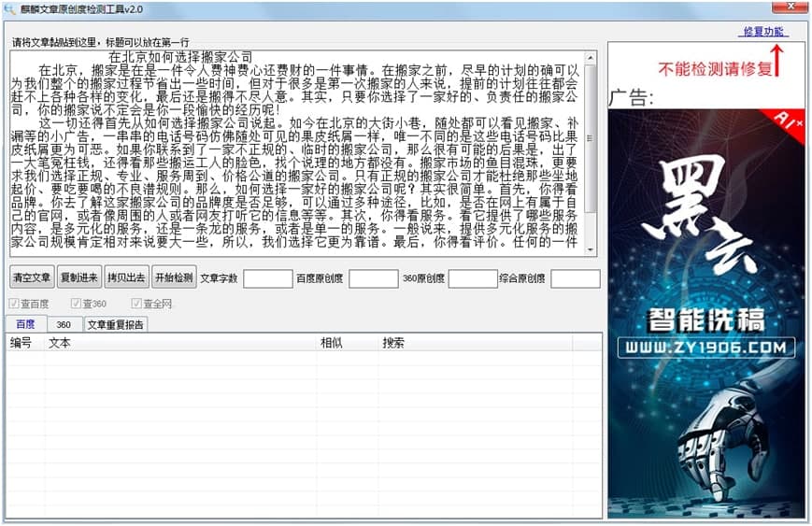Screen dimensions: 812x526
Task: Open the 黑云 智能洗稿 advertisement banner
Action: point(706,314)
